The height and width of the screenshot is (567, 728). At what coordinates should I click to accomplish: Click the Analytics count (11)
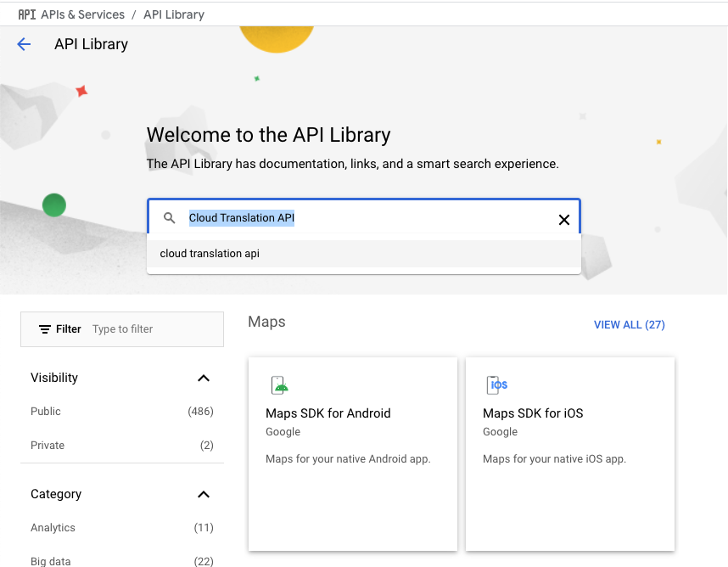pyautogui.click(x=204, y=528)
